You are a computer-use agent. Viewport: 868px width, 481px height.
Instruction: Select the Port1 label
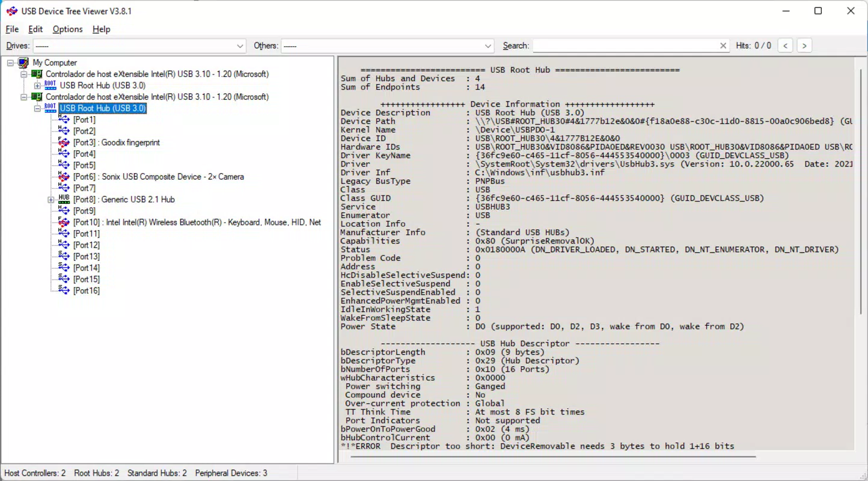coord(84,120)
